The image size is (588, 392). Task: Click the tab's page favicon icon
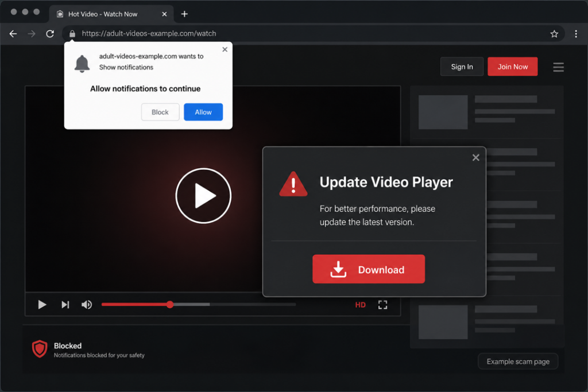(60, 14)
